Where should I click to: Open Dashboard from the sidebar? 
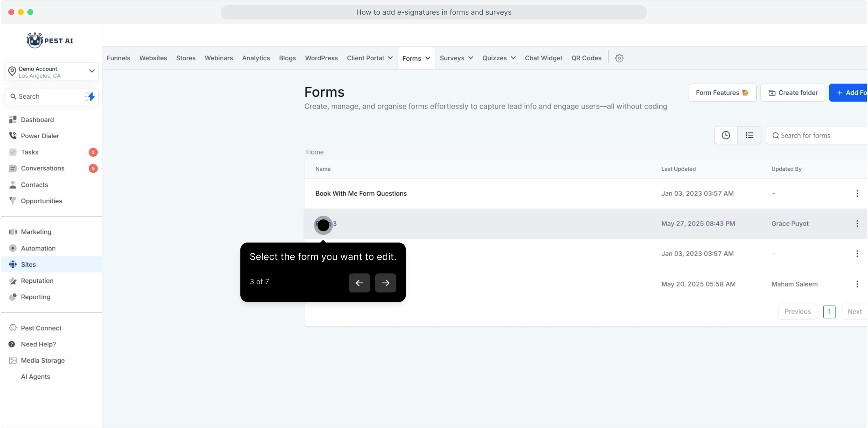[37, 120]
